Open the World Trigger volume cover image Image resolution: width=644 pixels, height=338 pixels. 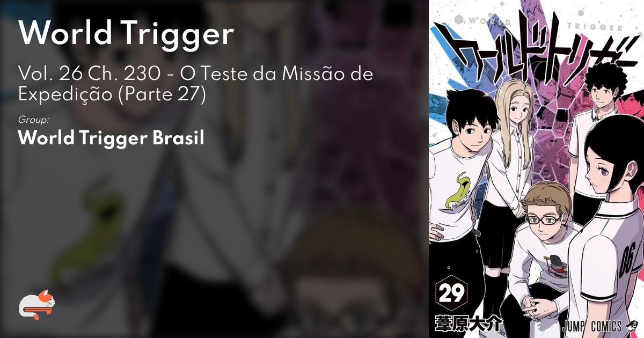[537, 169]
